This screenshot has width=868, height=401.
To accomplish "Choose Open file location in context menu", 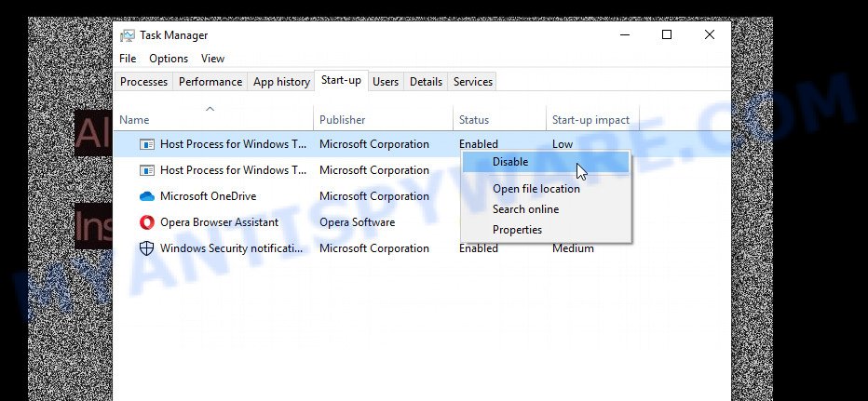I will point(546,189).
